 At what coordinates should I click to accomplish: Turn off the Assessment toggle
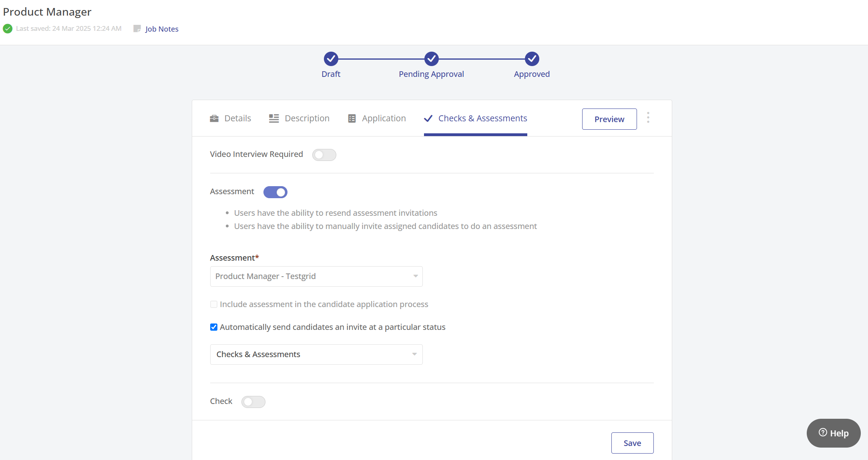275,192
